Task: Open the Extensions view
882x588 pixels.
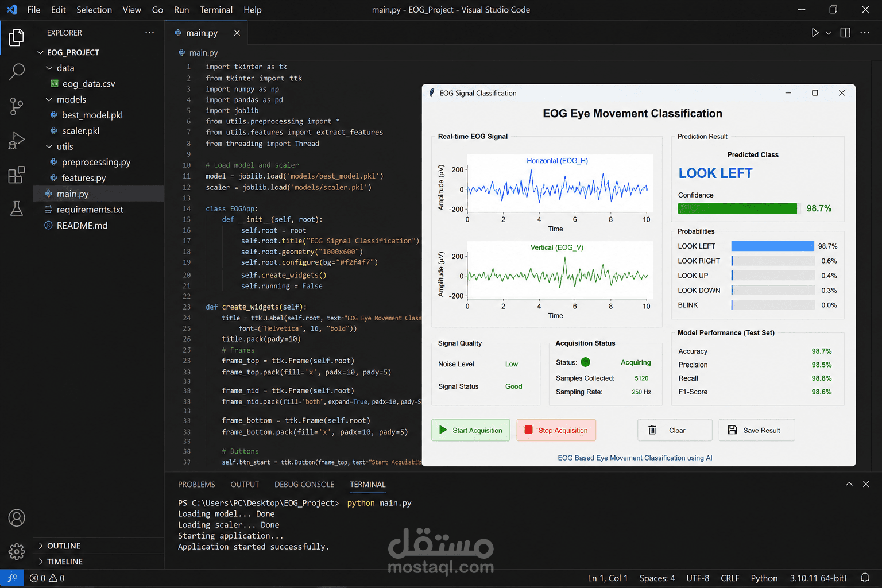Action: point(17,175)
